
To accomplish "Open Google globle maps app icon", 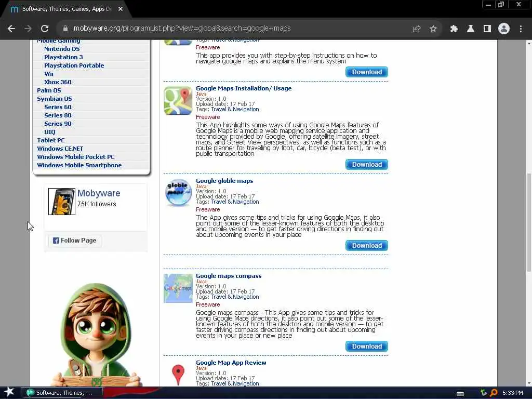I will 178,193.
